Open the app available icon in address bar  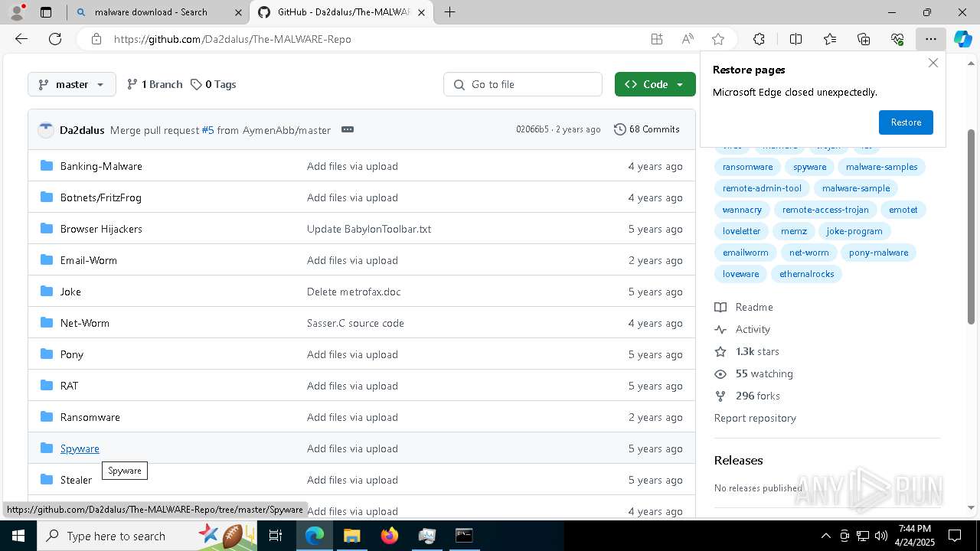(x=657, y=39)
